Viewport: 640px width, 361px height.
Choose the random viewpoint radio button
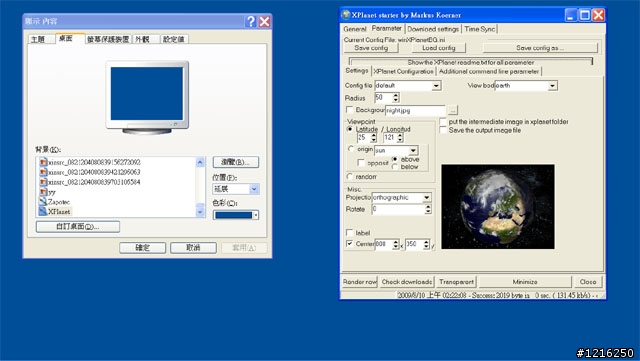tap(350, 176)
